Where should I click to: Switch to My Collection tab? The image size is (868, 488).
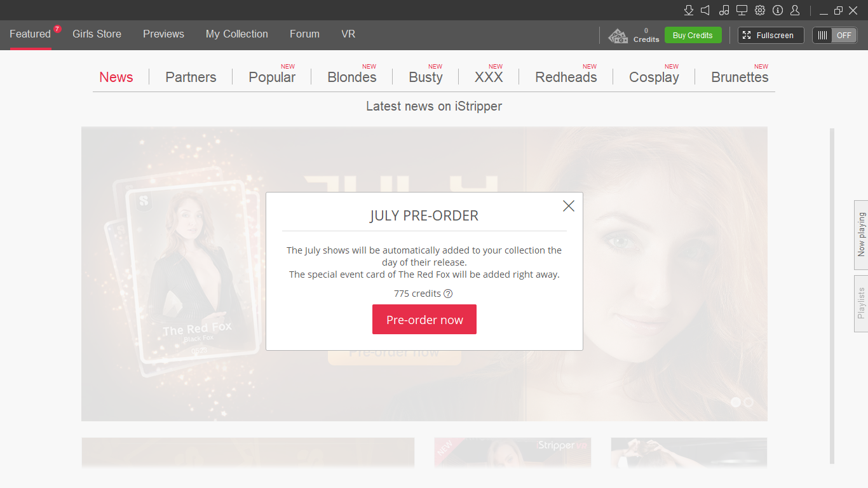click(236, 34)
